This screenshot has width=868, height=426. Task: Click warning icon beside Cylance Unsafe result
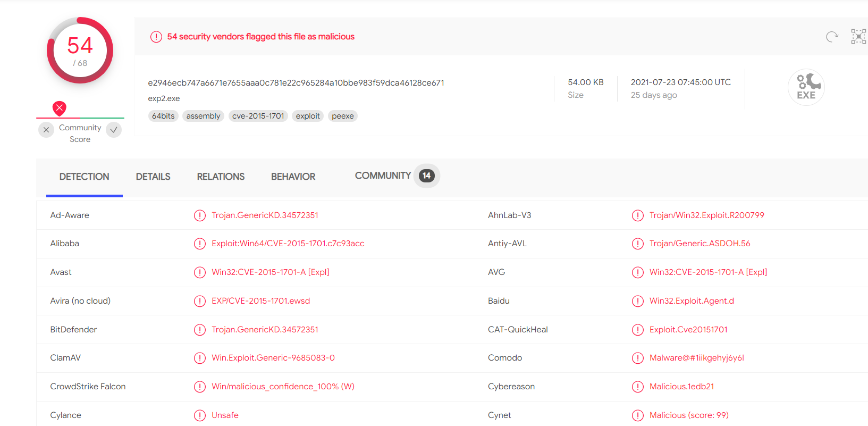click(200, 415)
